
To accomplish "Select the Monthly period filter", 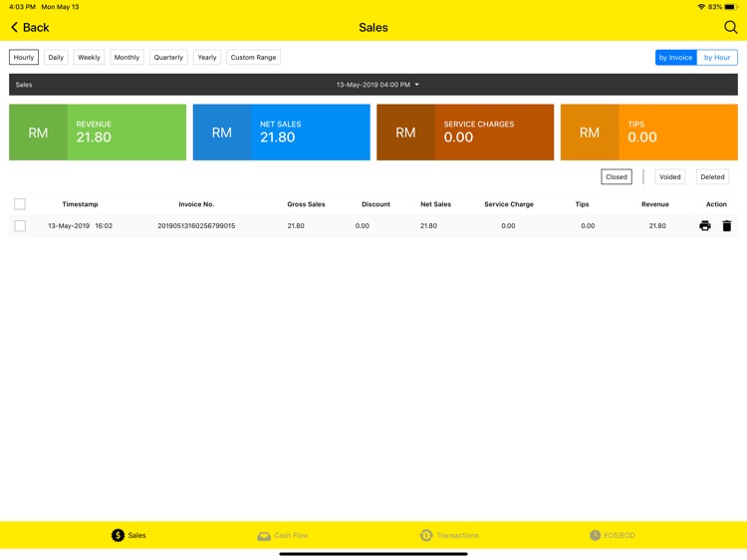I will pos(126,57).
